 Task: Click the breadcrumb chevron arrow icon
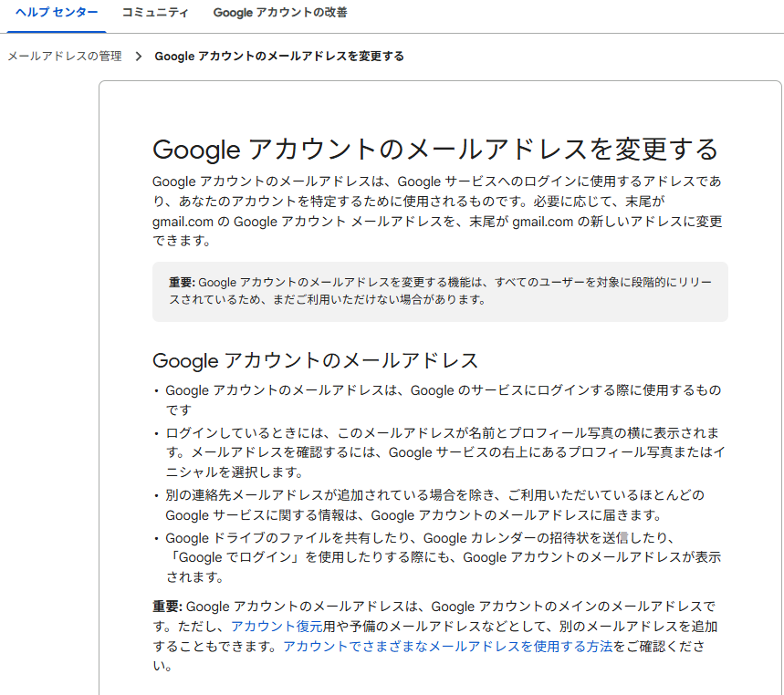[x=139, y=57]
